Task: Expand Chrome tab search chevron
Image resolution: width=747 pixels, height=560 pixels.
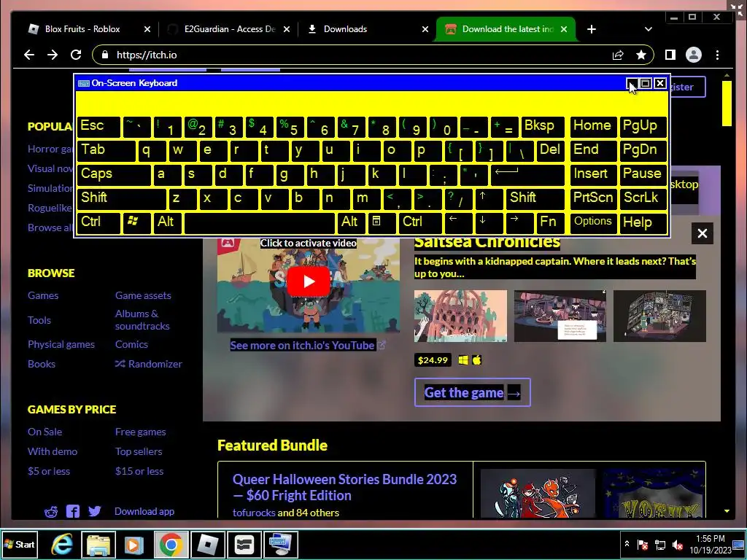Action: tap(649, 29)
